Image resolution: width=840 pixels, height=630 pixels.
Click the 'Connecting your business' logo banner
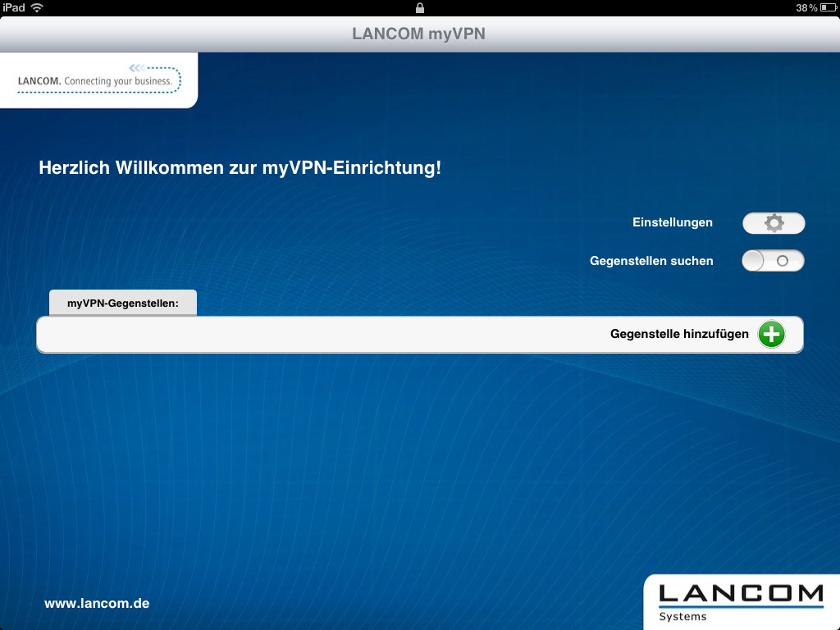click(98, 80)
